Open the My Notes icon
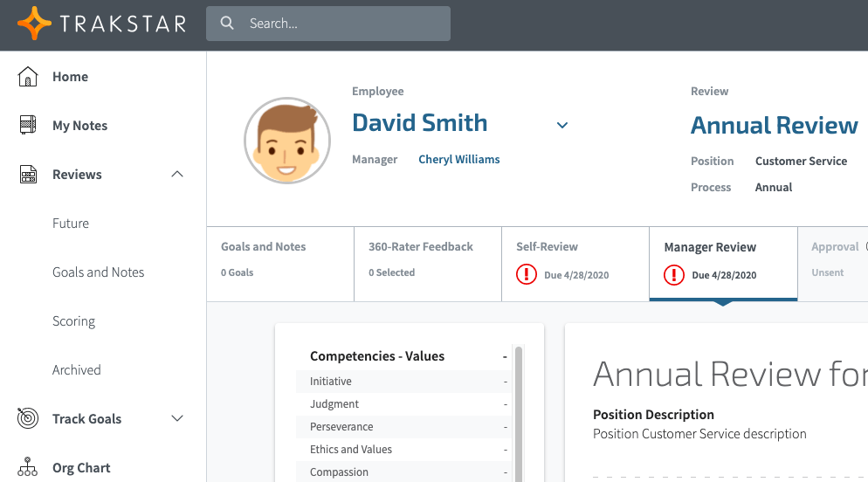The image size is (868, 482). [x=28, y=125]
